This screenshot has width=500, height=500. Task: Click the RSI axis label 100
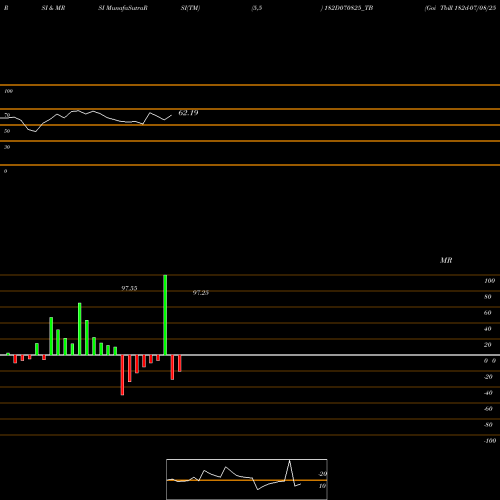[x=8, y=91]
